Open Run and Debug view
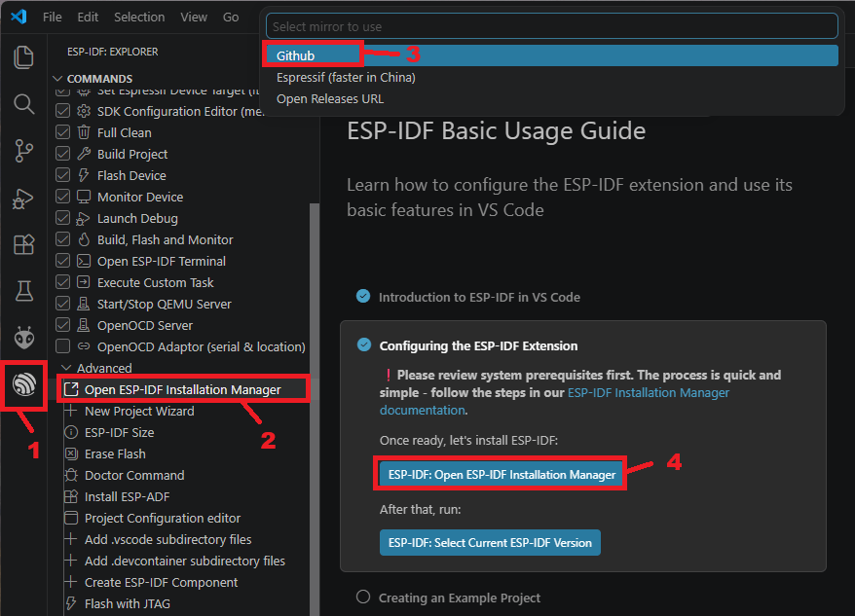The width and height of the screenshot is (855, 616). tap(23, 199)
